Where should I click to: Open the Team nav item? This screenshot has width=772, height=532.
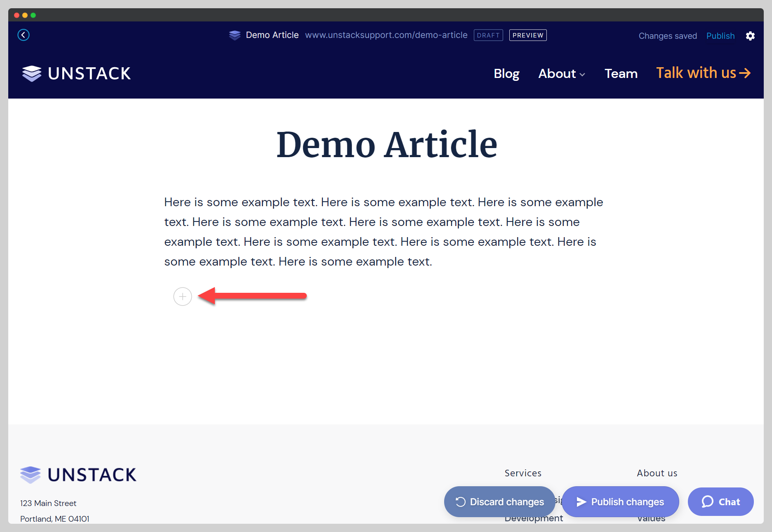[621, 74]
